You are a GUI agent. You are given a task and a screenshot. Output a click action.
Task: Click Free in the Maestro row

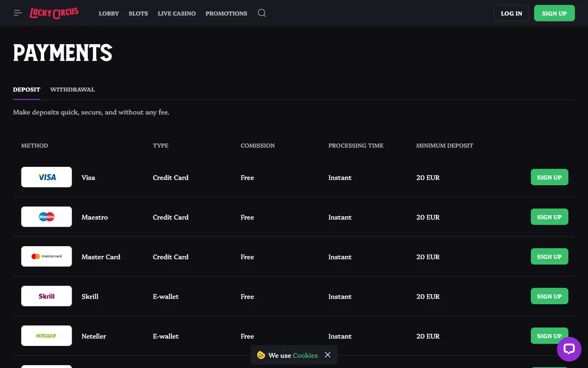tap(247, 217)
